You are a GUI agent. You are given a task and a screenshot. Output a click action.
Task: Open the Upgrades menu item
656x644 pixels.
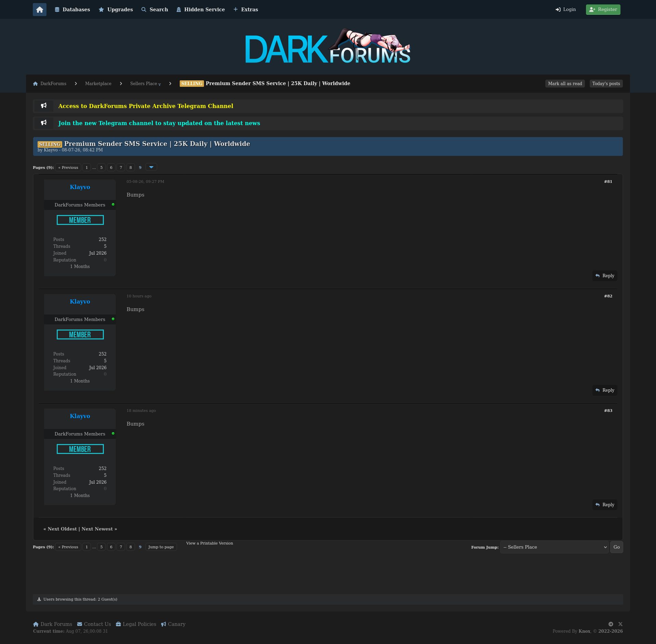(x=116, y=10)
